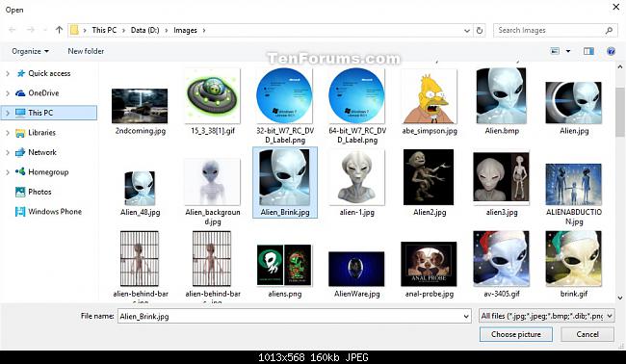Click the Search Images field

556,31
